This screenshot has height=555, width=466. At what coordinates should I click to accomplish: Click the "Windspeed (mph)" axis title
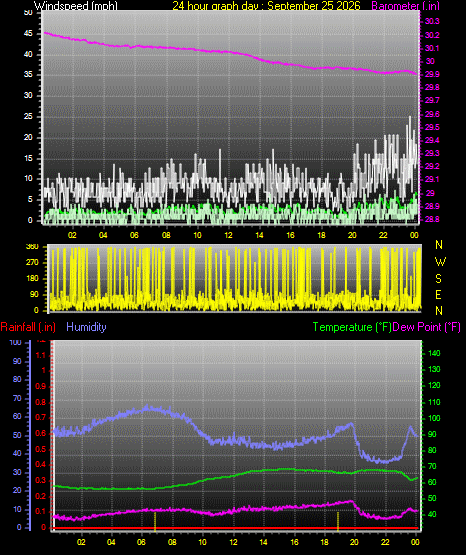[75, 5]
